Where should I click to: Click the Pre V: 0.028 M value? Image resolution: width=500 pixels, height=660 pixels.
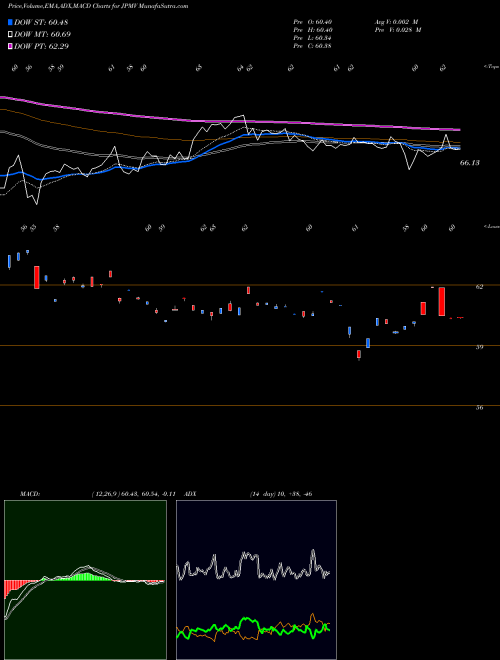point(398,30)
